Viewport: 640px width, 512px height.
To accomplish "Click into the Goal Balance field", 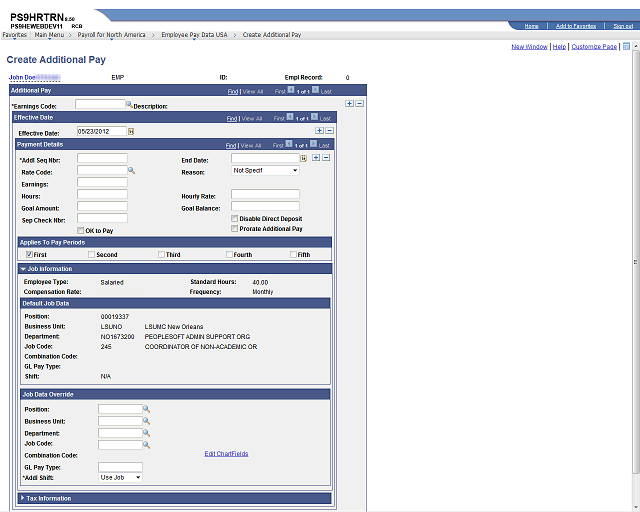I will pos(265,206).
